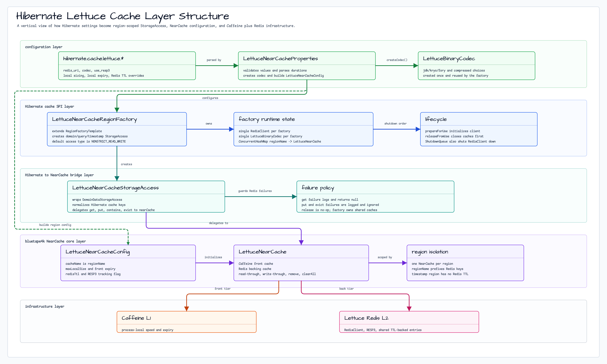
Task: Click 'delegates get, put, contains, evict to nearCache'
Action: click(114, 210)
